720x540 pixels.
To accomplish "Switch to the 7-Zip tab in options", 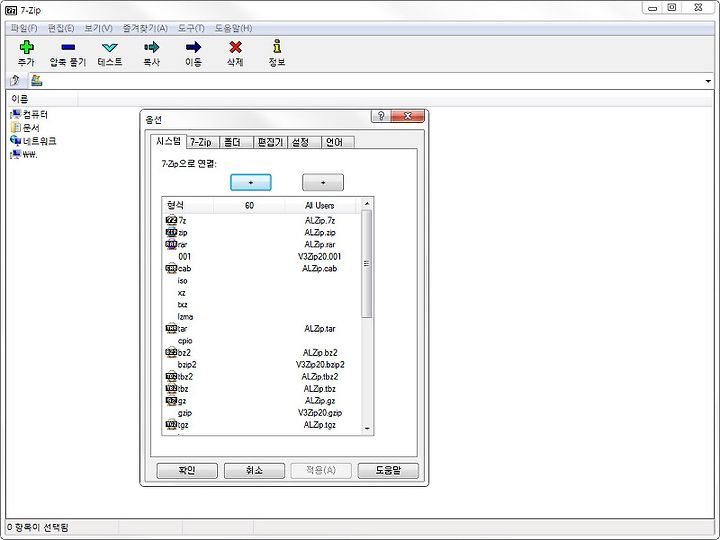I will click(x=201, y=142).
